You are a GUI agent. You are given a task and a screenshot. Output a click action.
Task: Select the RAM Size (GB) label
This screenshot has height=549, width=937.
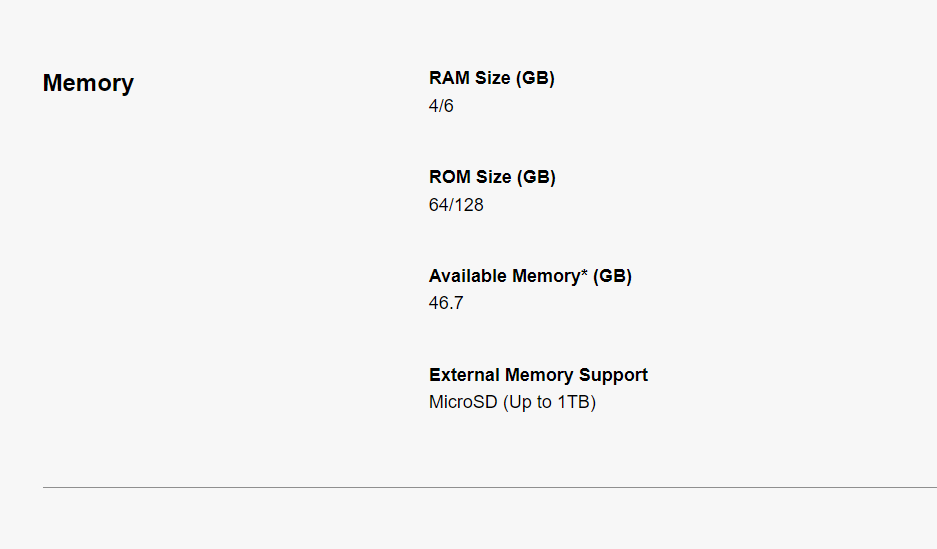[491, 78]
